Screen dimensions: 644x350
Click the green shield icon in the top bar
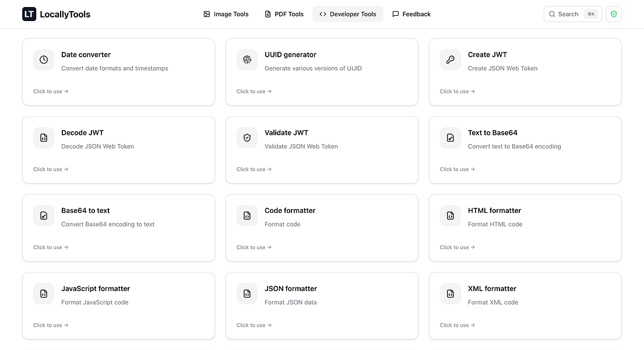[x=614, y=13]
